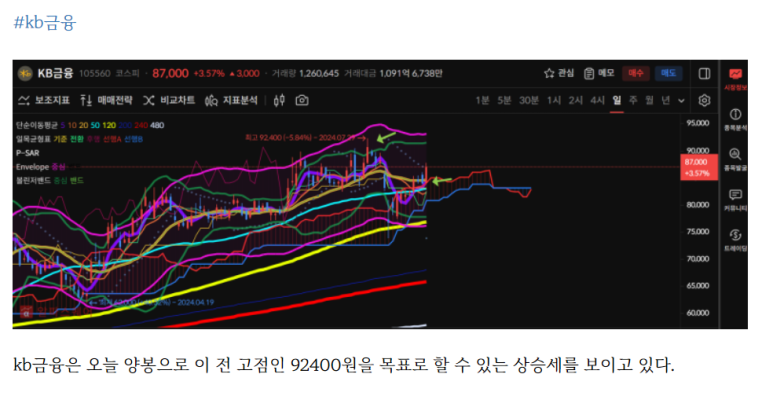773x396 pixels.
Task: Click the 60,000 price axis label
Action: 698,313
